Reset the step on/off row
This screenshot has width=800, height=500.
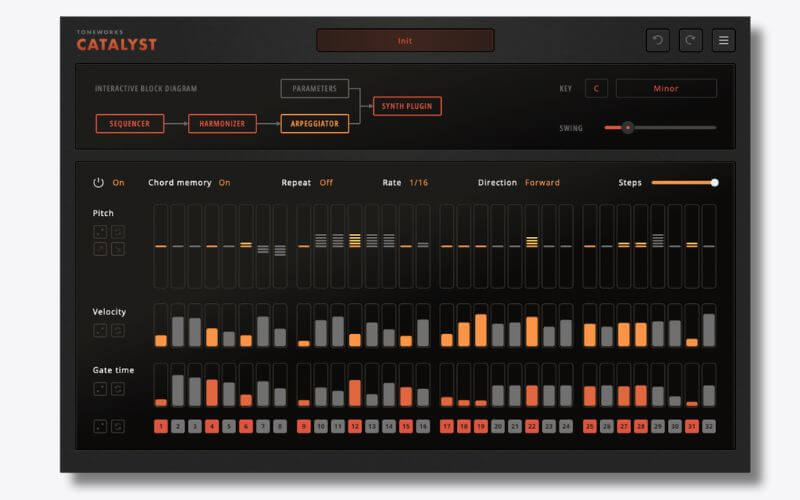pyautogui.click(x=118, y=426)
